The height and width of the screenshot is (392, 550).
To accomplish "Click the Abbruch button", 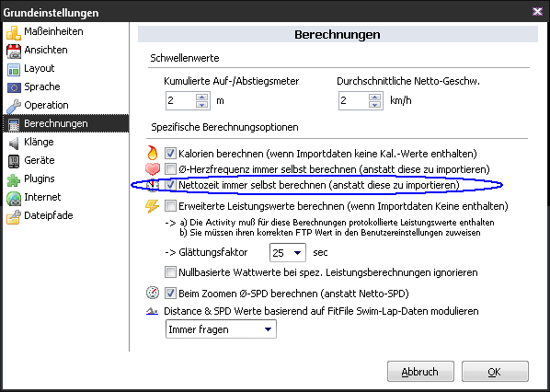I will (420, 371).
